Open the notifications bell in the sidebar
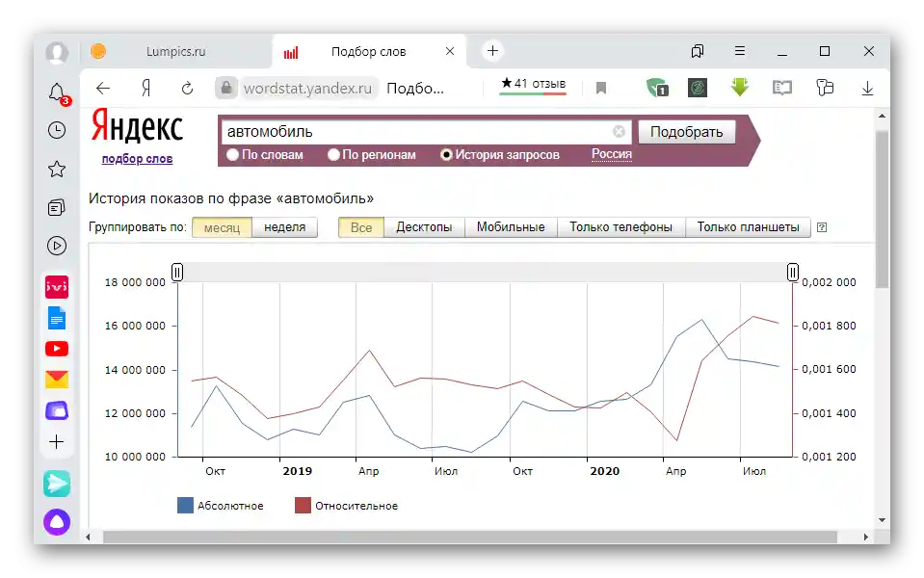This screenshot has width=924, height=578. 57,92
